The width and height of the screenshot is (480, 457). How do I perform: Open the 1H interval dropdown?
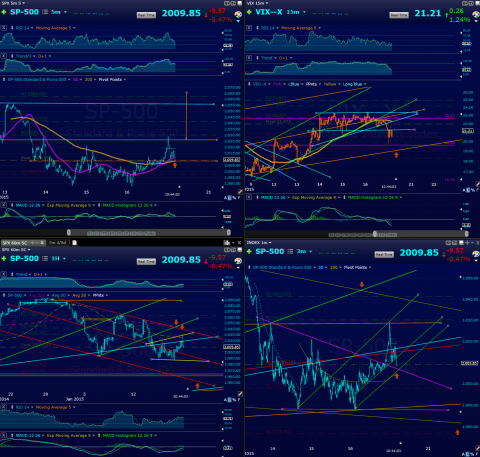click(x=64, y=258)
